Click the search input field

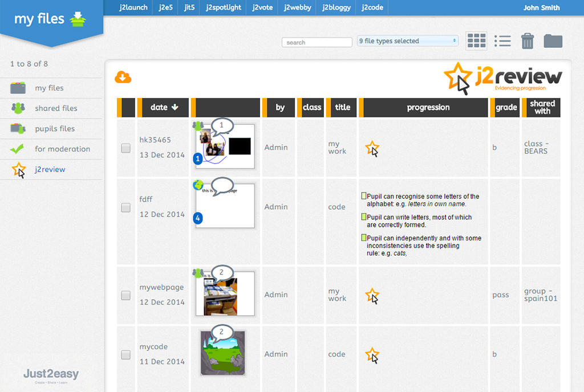click(x=317, y=42)
